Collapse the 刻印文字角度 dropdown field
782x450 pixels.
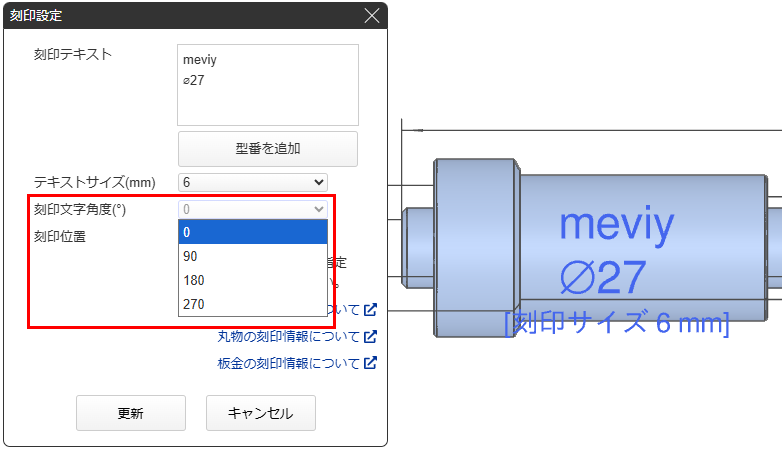point(252,209)
